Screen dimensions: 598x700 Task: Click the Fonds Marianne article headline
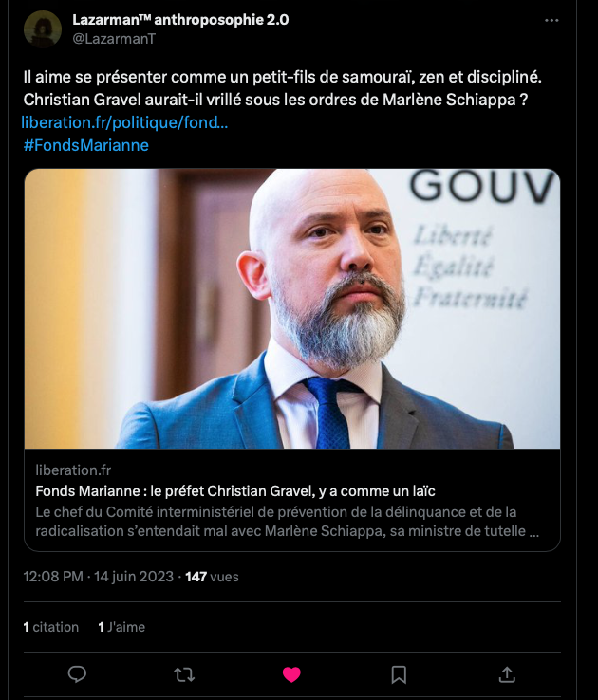click(234, 491)
